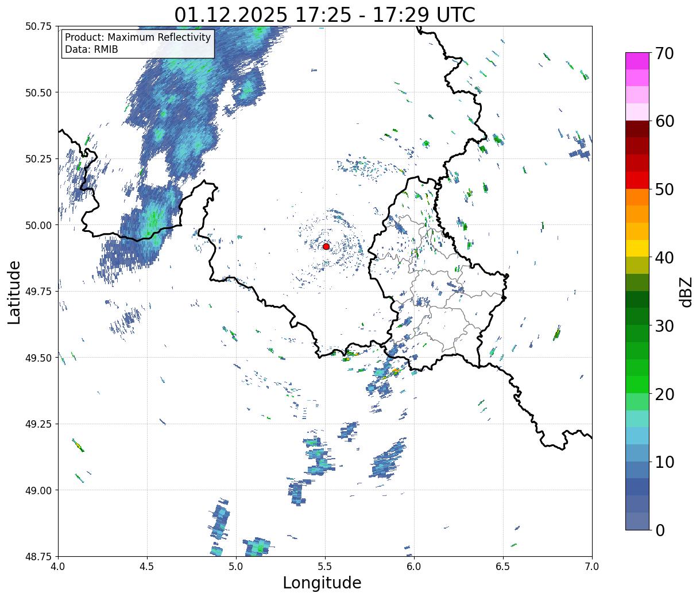The width and height of the screenshot is (700, 597).
Task: Click the plot title with date and UTC time
Action: (x=325, y=14)
